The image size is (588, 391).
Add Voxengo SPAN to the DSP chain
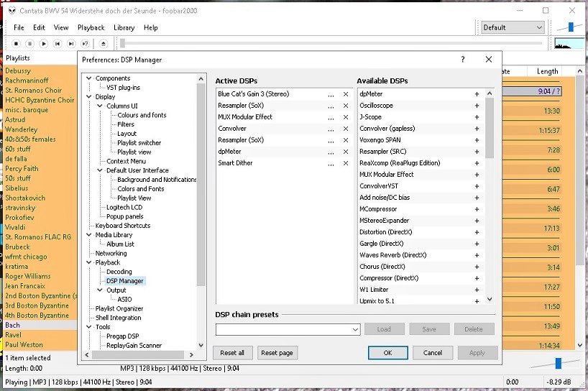tap(477, 140)
